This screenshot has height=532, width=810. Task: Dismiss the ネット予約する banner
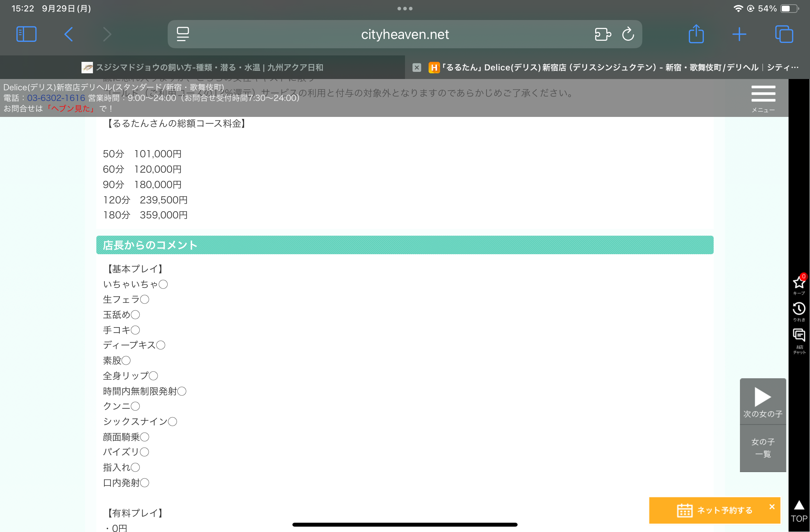[772, 507]
